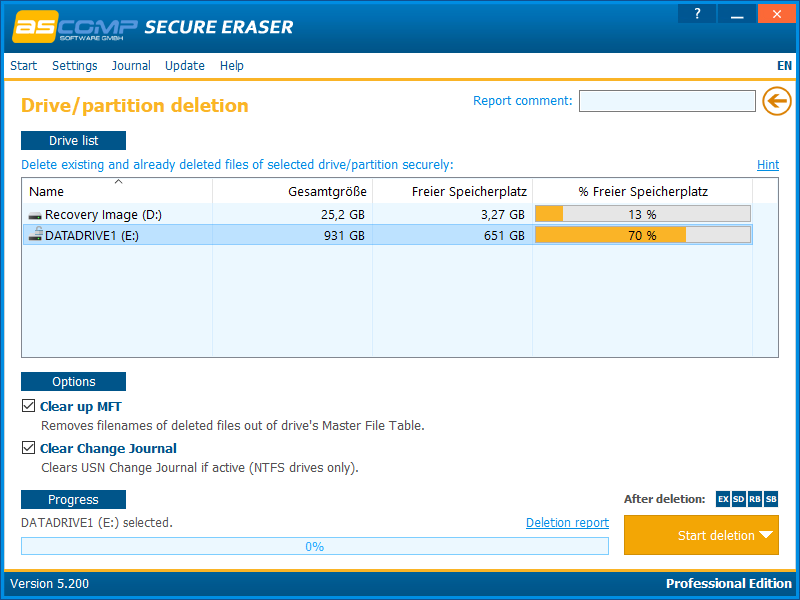This screenshot has height=600, width=800.
Task: Select the SD shutdown after deletion icon
Action: pyautogui.click(x=738, y=498)
